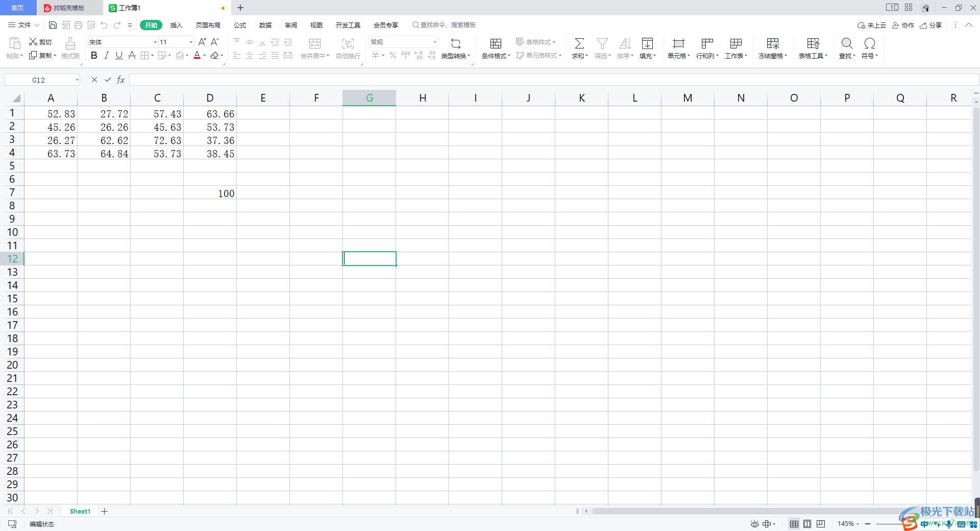The image size is (980, 531).
Task: Click the decrease decimal places icon
Action: click(x=432, y=55)
